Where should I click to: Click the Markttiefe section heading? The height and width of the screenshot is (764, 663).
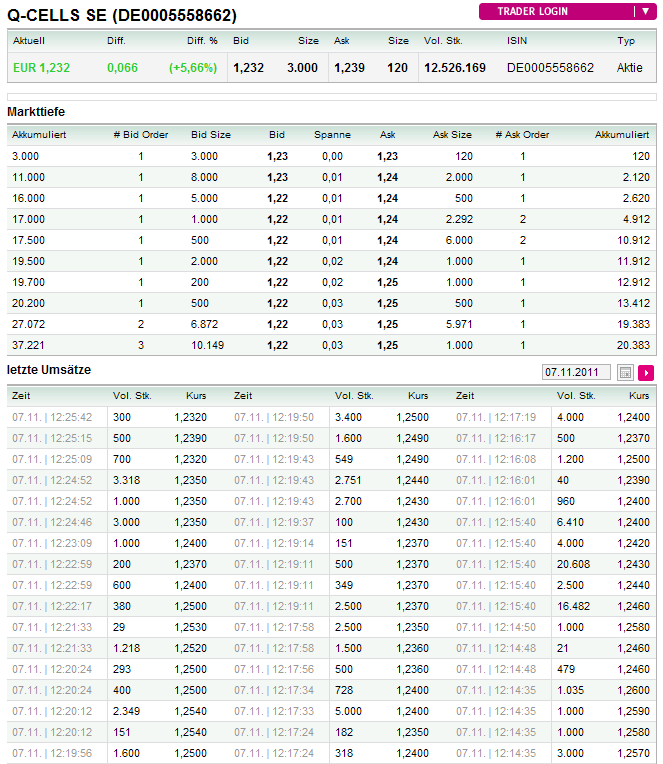point(36,111)
